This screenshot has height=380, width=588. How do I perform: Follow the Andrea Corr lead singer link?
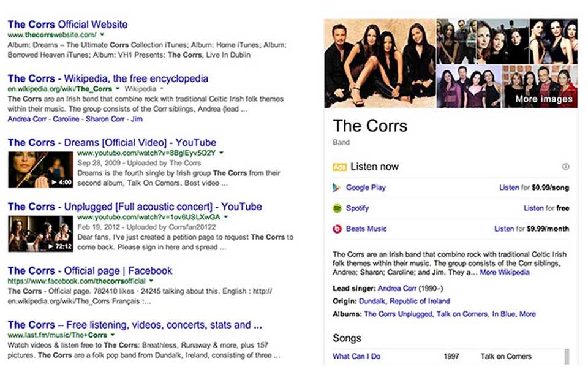coord(397,288)
